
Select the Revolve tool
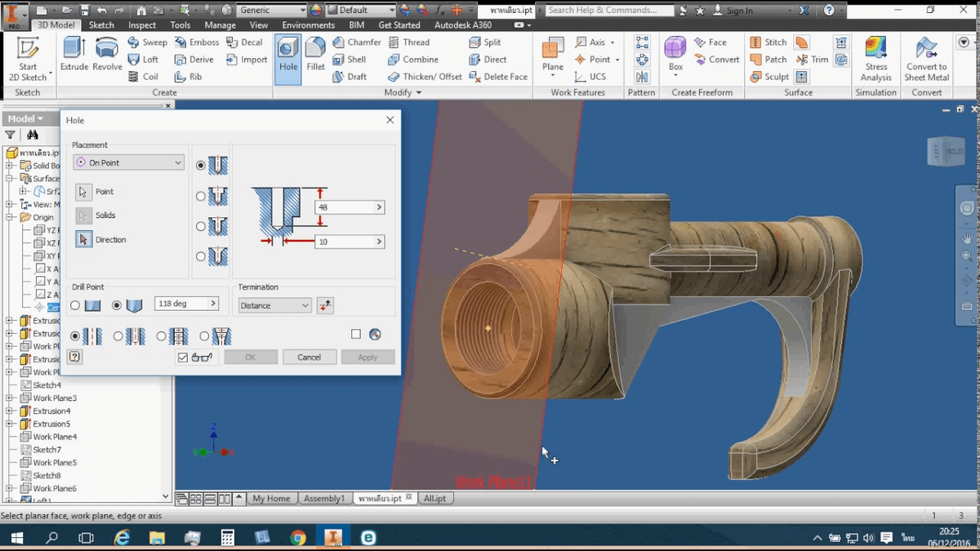(x=107, y=54)
